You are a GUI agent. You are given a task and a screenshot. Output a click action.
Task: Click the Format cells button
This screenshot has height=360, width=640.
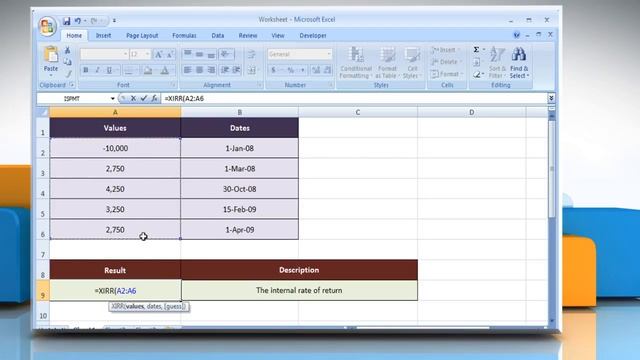(x=446, y=74)
